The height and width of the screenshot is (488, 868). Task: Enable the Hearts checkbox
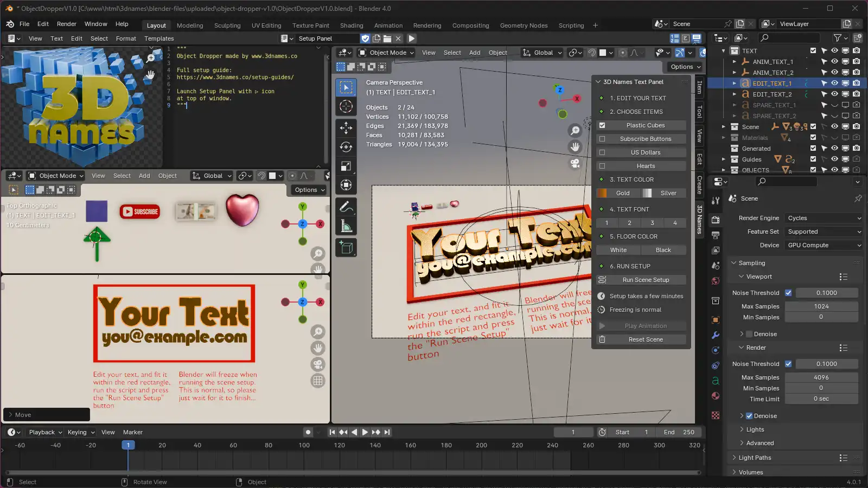[x=602, y=166]
